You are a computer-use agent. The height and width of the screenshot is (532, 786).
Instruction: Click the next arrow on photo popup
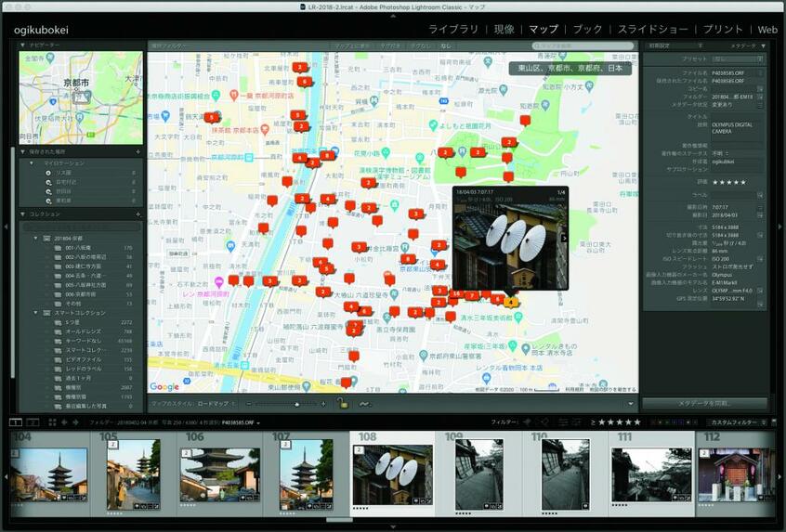pyautogui.click(x=564, y=239)
